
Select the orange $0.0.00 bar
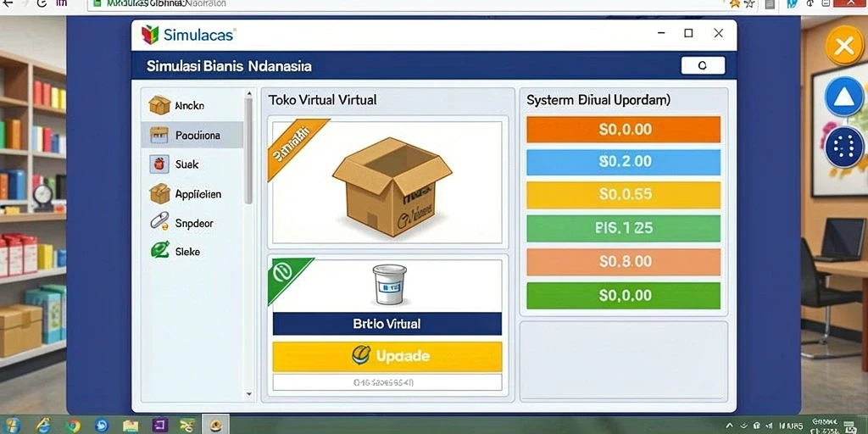pos(623,130)
